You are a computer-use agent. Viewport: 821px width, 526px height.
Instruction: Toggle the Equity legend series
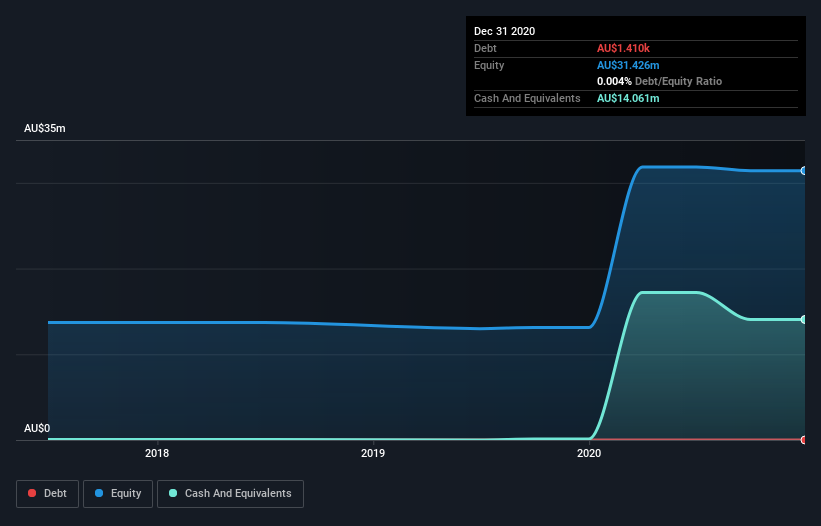point(118,494)
